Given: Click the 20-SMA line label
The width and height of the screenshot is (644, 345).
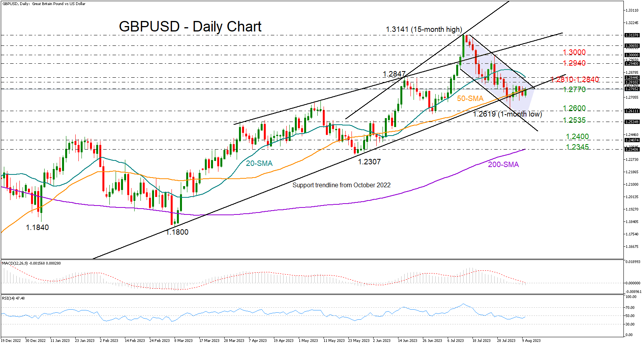Looking at the screenshot, I should [x=259, y=164].
